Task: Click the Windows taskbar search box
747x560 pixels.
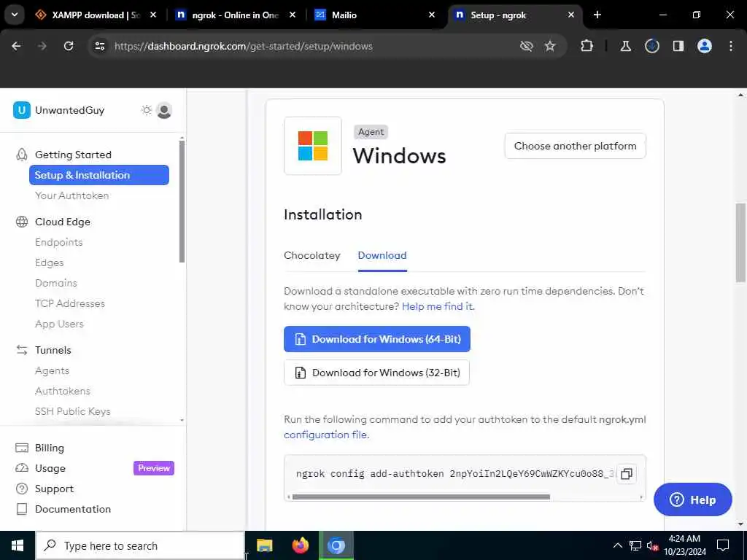Action: 140,545
